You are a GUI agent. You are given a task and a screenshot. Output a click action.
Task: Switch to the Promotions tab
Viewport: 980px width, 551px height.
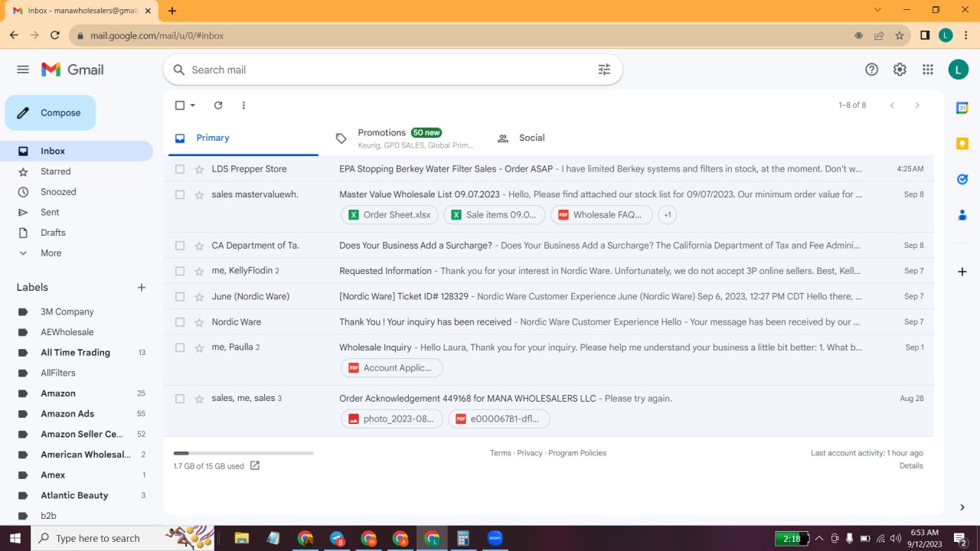(x=406, y=138)
